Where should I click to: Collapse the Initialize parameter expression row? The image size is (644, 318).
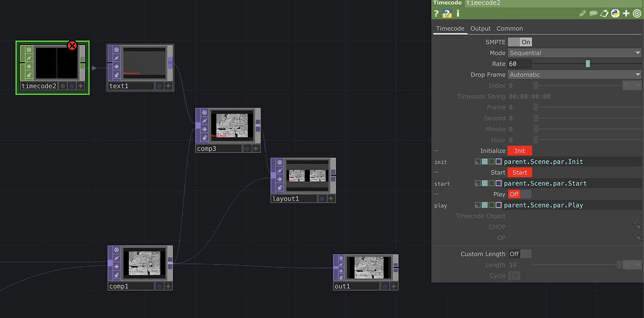[x=436, y=151]
